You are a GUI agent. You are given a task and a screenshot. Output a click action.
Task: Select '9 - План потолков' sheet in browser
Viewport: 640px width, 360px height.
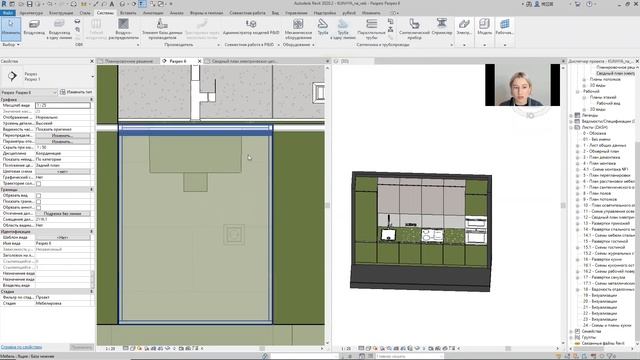click(600, 199)
